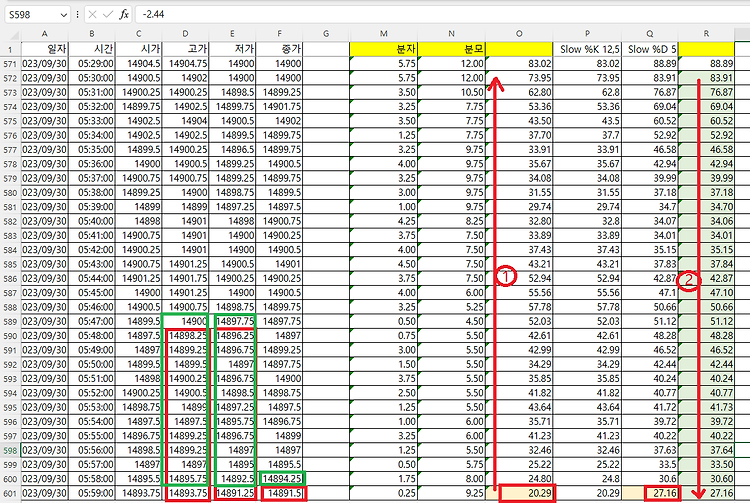The height and width of the screenshot is (503, 750).
Task: Select column Q header
Action: pyautogui.click(x=650, y=34)
